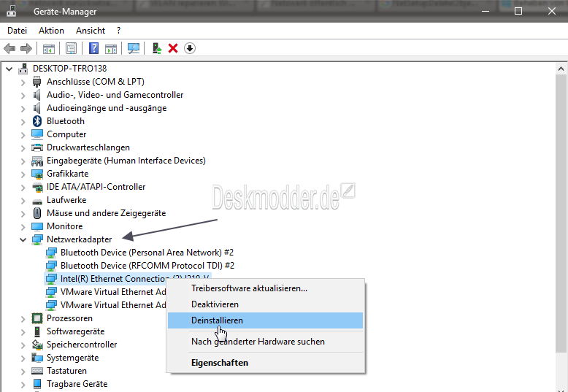Click the Bluetooth category icon
Viewport: 568px width, 392px height.
coord(37,121)
